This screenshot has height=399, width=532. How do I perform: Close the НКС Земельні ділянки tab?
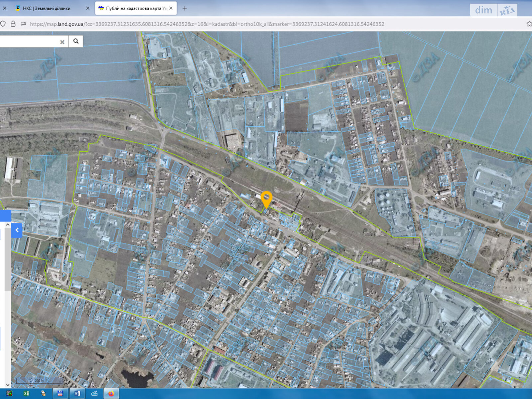tap(88, 8)
